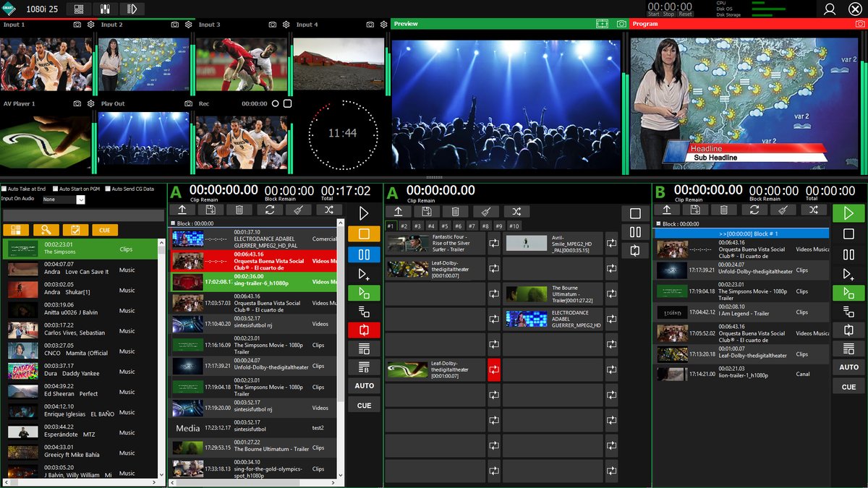
Task: Switch to clip page #2
Action: coord(404,226)
